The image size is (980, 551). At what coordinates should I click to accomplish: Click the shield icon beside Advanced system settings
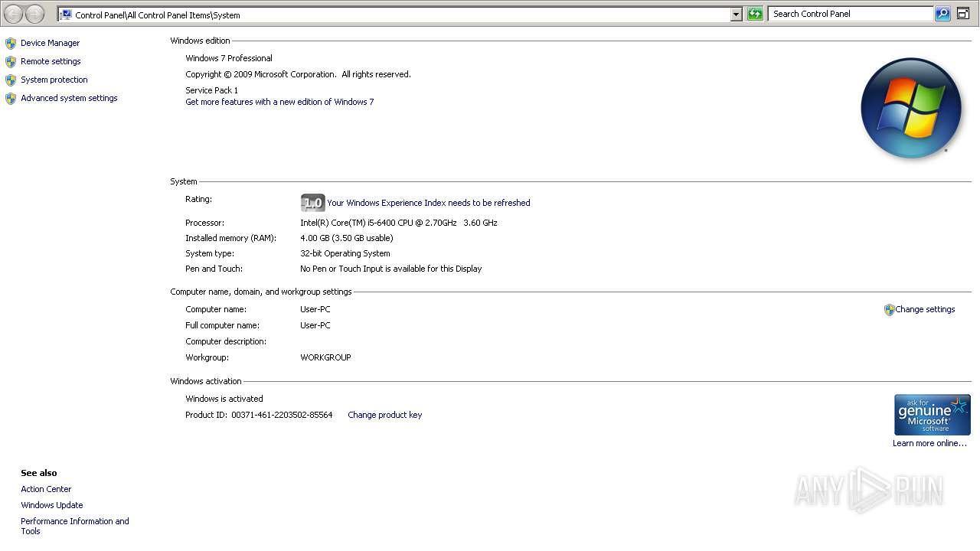tap(11, 99)
